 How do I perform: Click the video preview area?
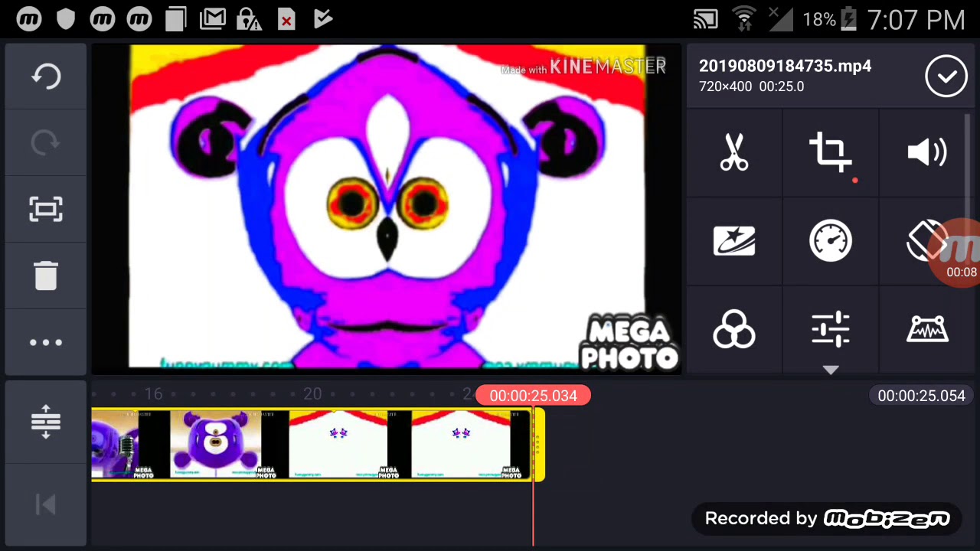[x=387, y=208]
